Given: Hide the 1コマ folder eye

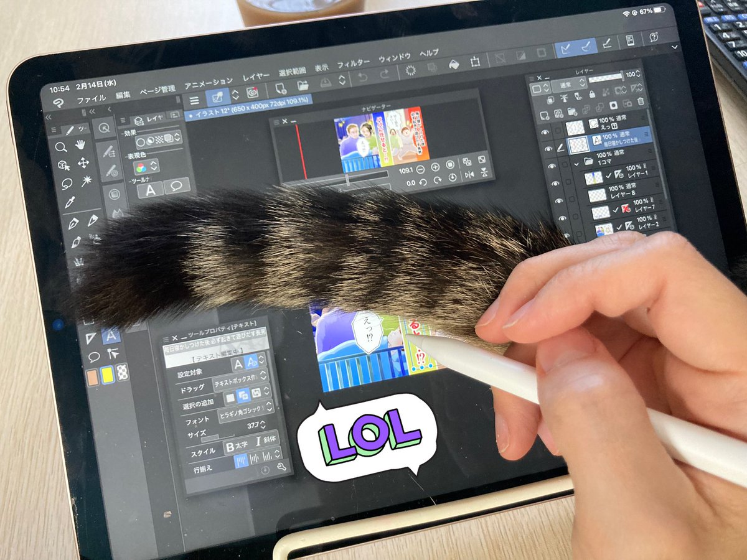Looking at the screenshot, I should pos(552,166).
